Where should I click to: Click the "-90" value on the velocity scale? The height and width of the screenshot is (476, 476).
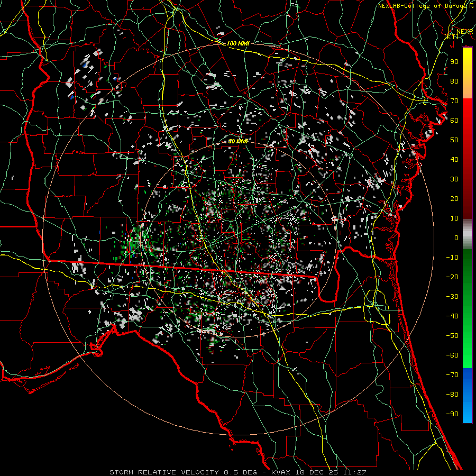pyautogui.click(x=452, y=414)
